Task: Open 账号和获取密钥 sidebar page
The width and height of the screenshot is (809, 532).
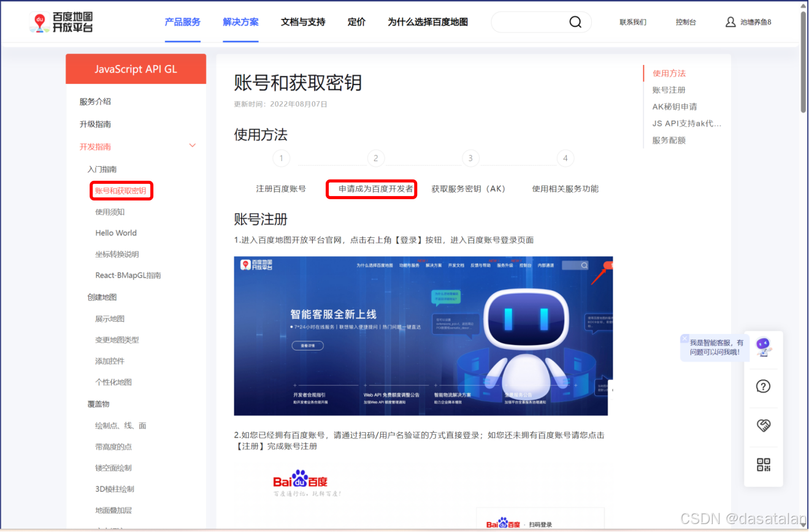Action: click(x=121, y=191)
